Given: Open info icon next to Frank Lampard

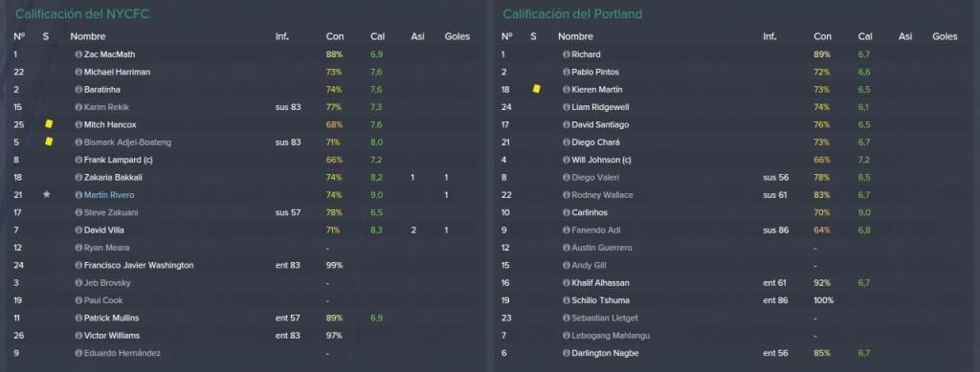Looking at the screenshot, I should point(78,160).
